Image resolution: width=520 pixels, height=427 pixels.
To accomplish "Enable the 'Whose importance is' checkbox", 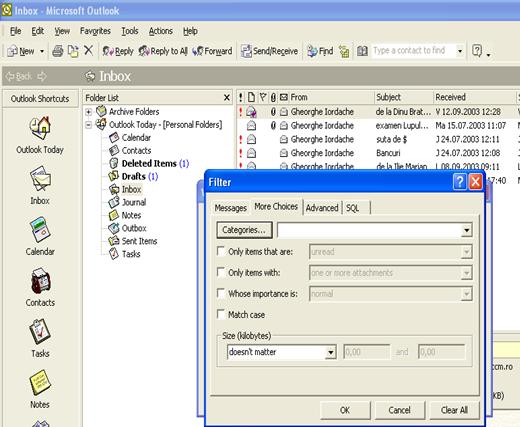I will pyautogui.click(x=221, y=293).
